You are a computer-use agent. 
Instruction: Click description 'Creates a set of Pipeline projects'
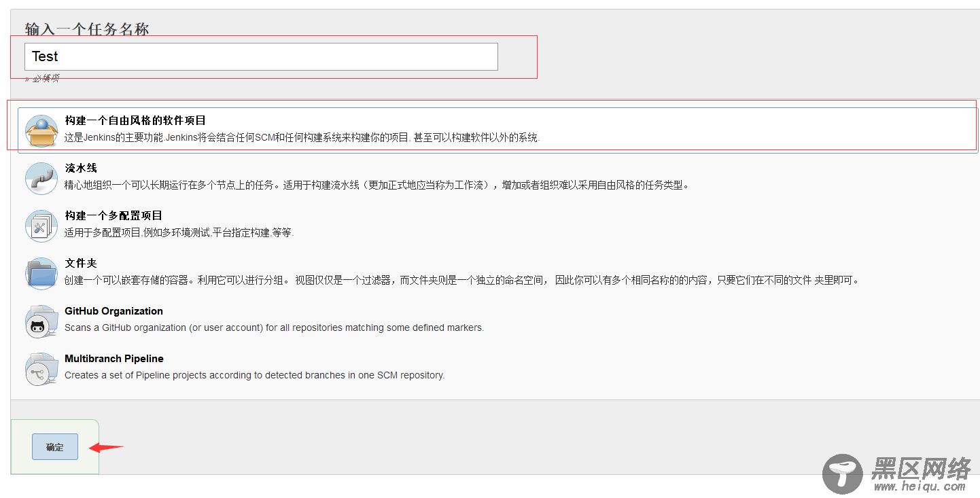pyautogui.click(x=255, y=375)
